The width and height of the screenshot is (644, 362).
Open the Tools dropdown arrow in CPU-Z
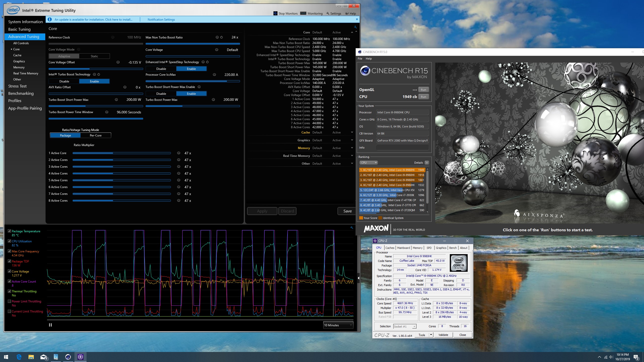pyautogui.click(x=431, y=335)
